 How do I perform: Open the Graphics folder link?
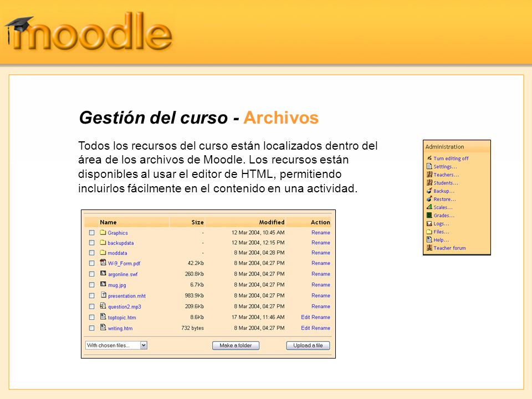tap(117, 233)
